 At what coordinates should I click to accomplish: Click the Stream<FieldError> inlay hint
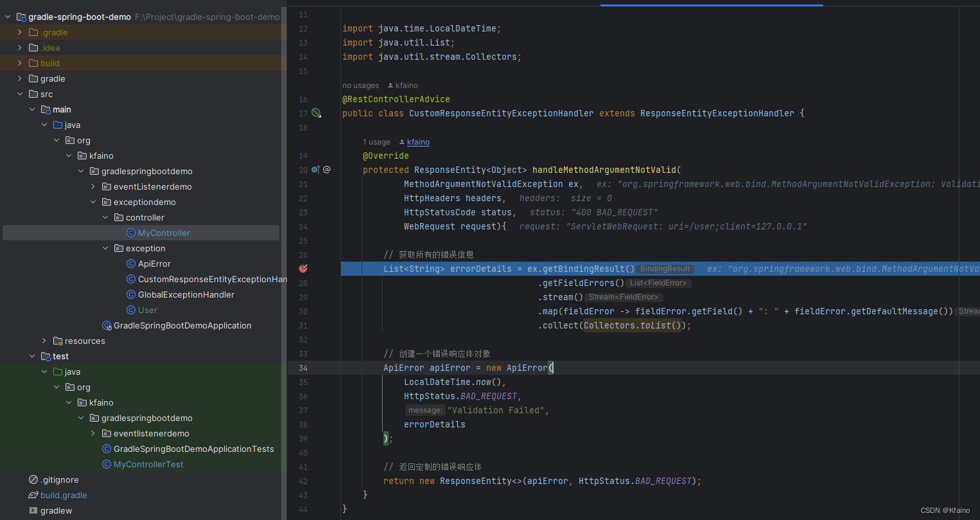(x=624, y=297)
